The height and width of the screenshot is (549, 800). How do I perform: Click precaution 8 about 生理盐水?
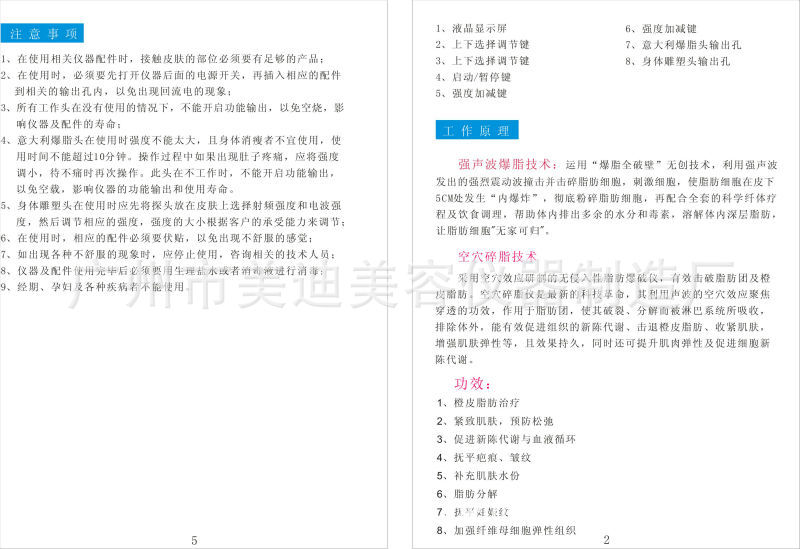(162, 271)
